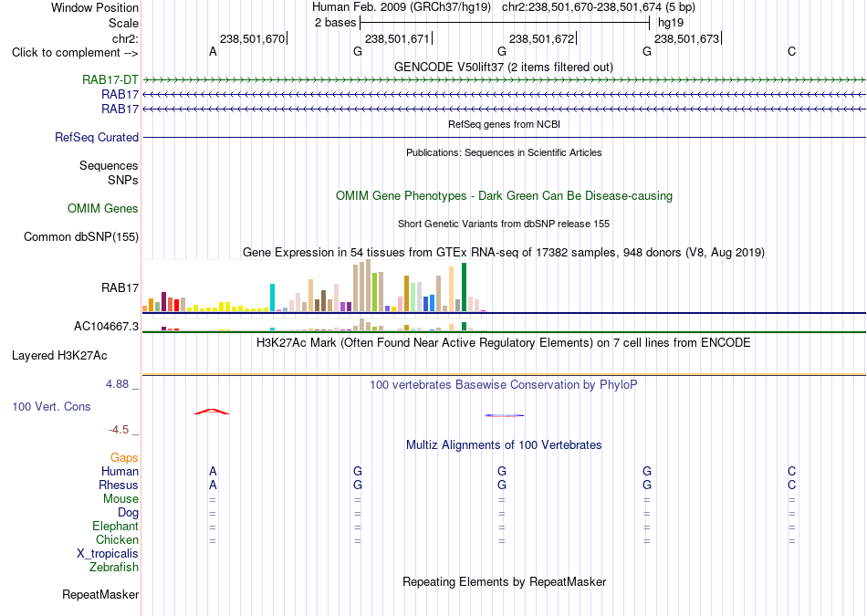This screenshot has width=867, height=616.
Task: Click the H3K27Ac Mark ENCODE track title
Action: coord(504,343)
